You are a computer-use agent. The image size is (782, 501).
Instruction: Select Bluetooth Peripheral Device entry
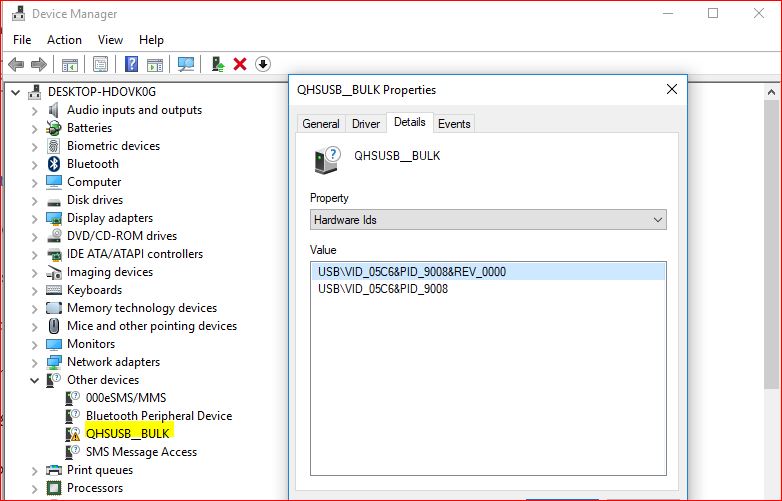[x=159, y=415]
